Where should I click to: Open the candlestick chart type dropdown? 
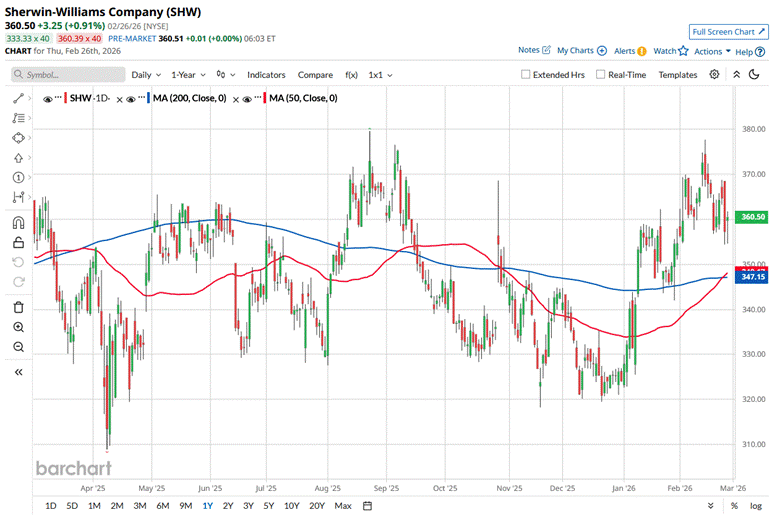[x=226, y=75]
